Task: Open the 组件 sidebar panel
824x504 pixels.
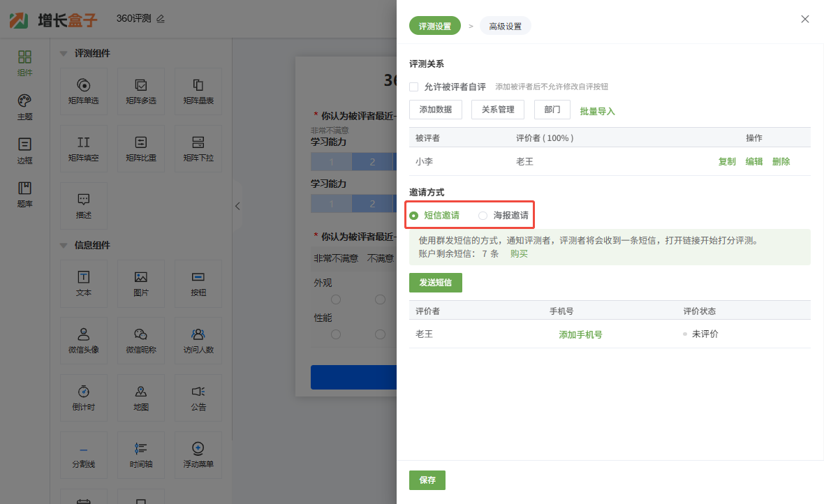Action: coord(24,63)
